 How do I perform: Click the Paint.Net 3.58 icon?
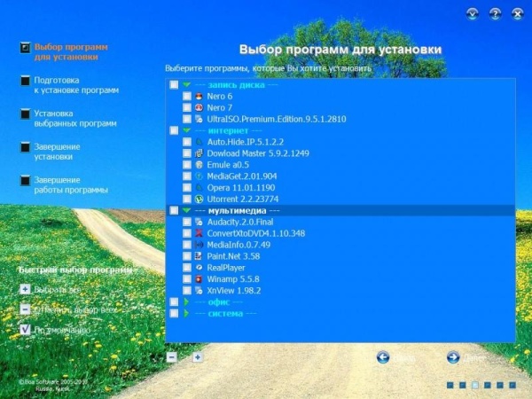pyautogui.click(x=199, y=256)
